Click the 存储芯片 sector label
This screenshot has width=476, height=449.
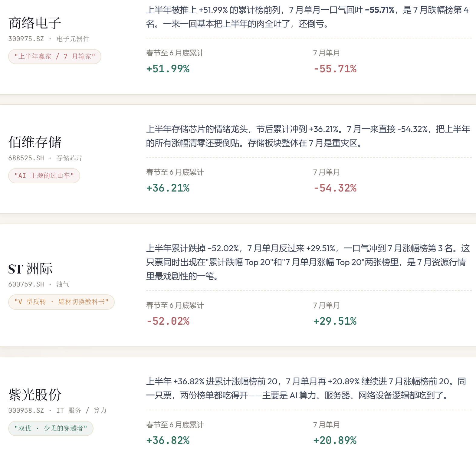coord(69,158)
